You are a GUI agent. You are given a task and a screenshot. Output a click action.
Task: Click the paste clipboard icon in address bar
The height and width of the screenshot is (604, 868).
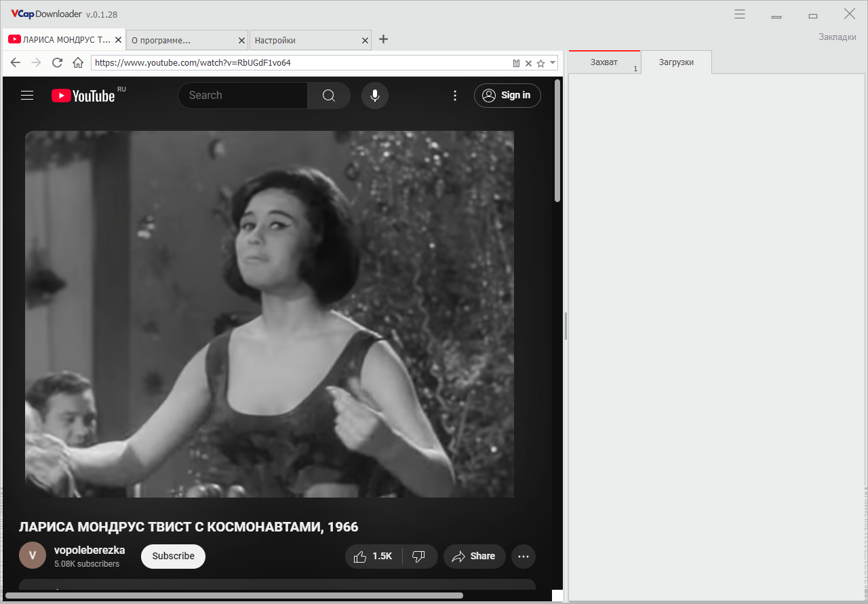[x=516, y=63]
